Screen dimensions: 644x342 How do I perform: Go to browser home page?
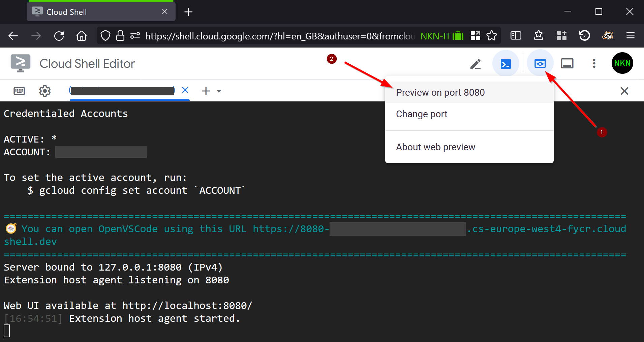[82, 36]
